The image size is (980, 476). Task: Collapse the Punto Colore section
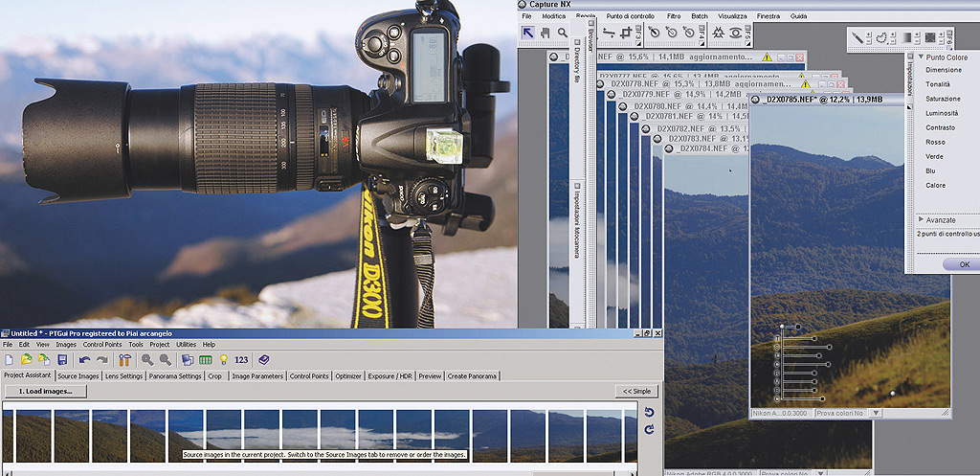click(x=920, y=57)
